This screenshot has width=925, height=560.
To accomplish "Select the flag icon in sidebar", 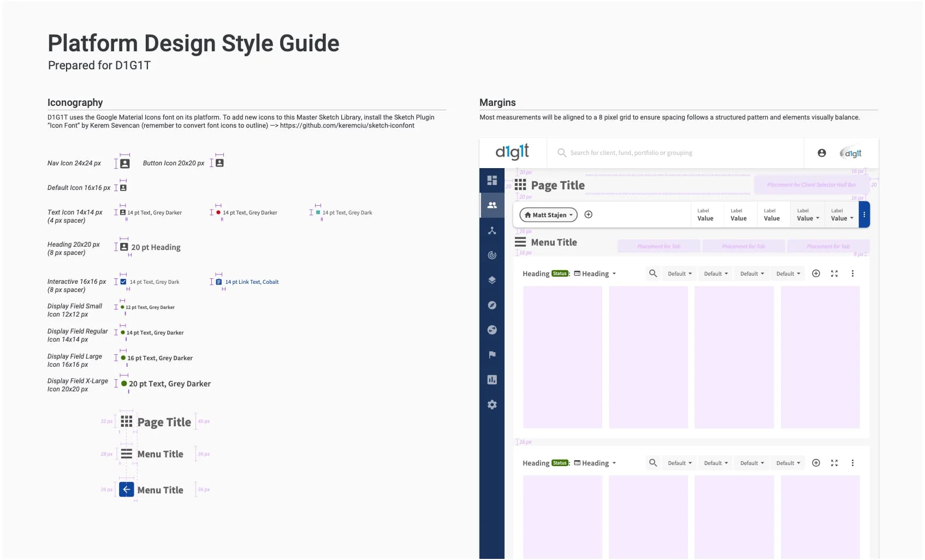I will pos(491,355).
